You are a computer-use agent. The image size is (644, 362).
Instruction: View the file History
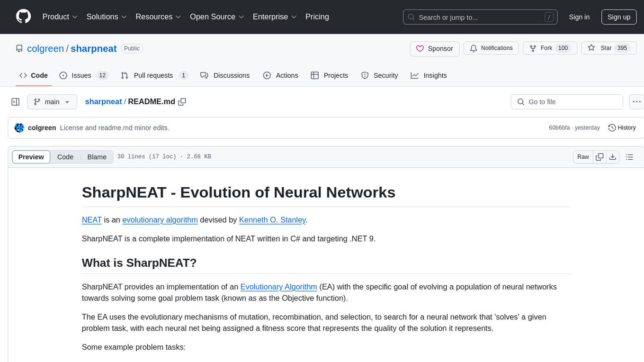pyautogui.click(x=622, y=127)
